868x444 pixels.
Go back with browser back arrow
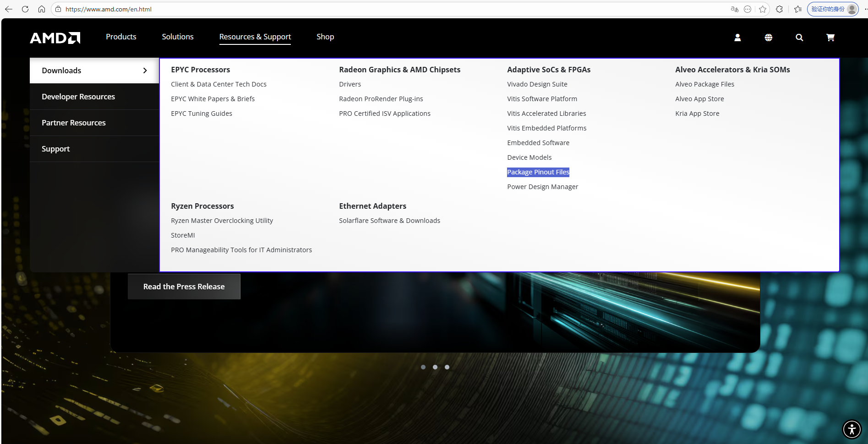pyautogui.click(x=9, y=9)
